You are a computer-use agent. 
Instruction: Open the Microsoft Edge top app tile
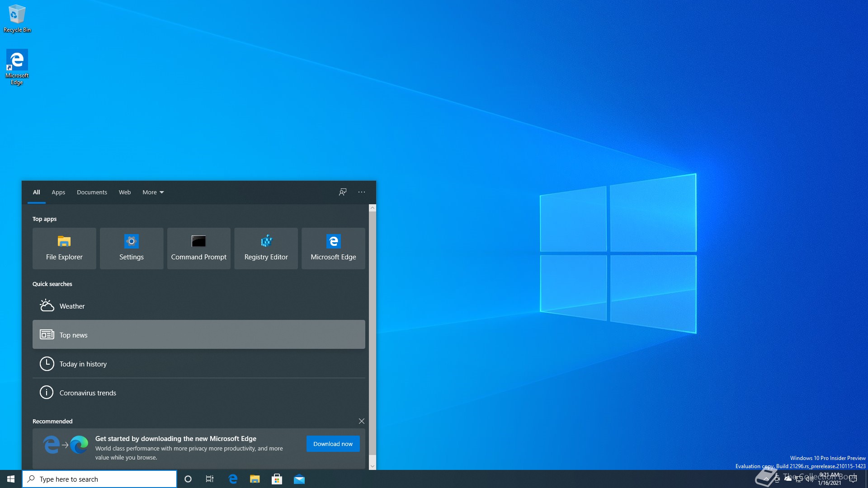click(x=333, y=249)
